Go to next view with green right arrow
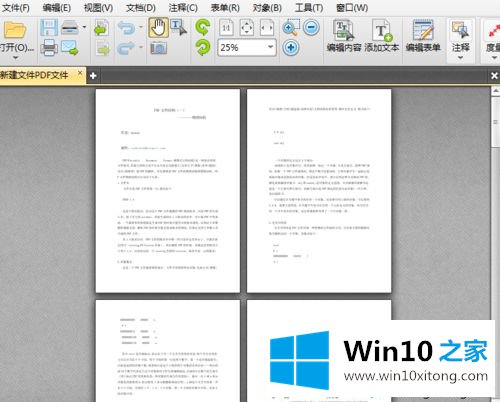The height and width of the screenshot is (402, 500). pos(103,48)
